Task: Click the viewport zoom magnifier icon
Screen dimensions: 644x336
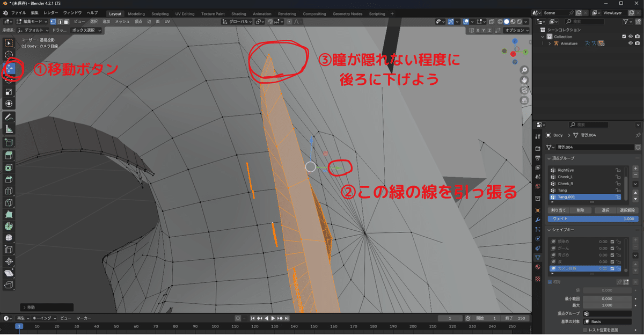Action: 524,70
